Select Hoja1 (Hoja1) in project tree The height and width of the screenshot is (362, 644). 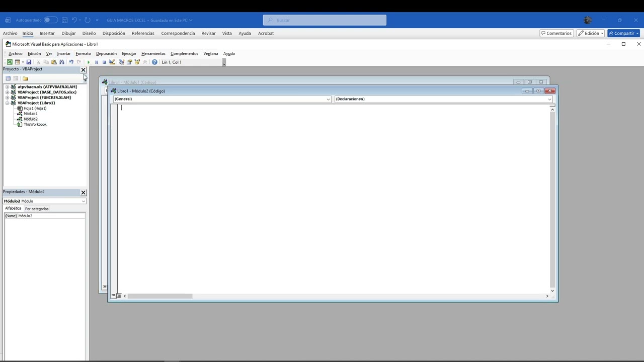click(x=35, y=109)
